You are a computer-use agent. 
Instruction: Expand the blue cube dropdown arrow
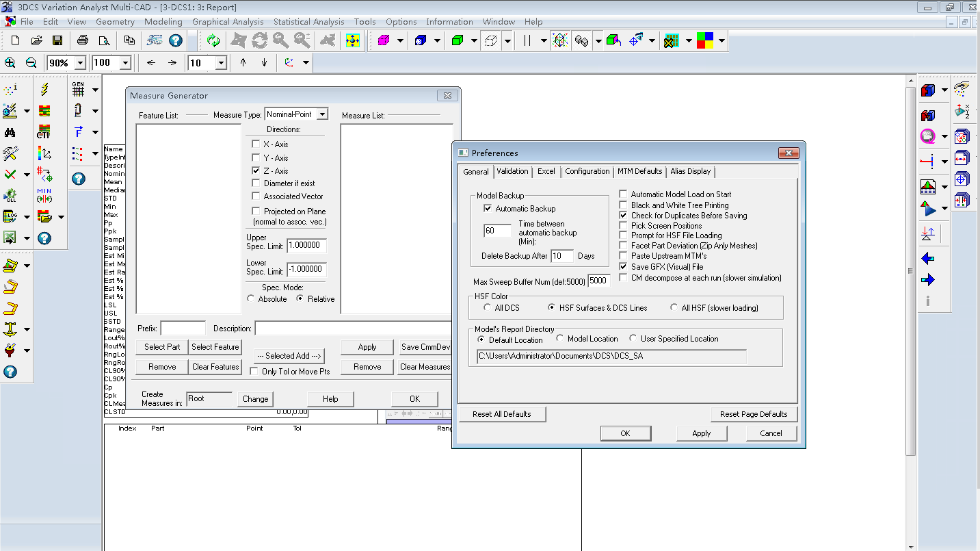pyautogui.click(x=437, y=41)
